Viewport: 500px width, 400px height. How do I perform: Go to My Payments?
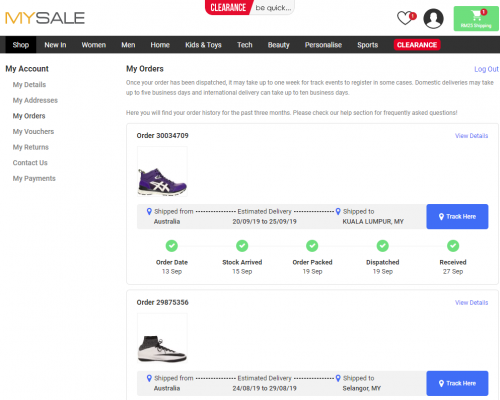click(34, 178)
